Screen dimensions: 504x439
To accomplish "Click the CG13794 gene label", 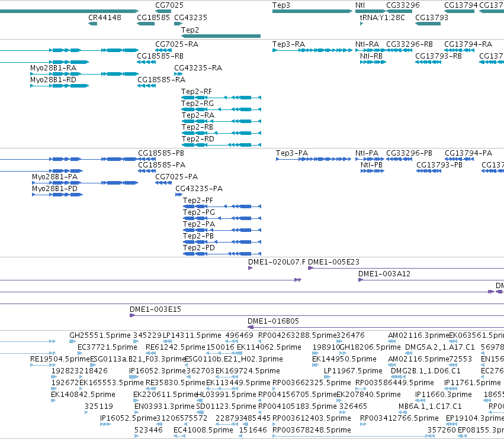I will coord(461,5).
